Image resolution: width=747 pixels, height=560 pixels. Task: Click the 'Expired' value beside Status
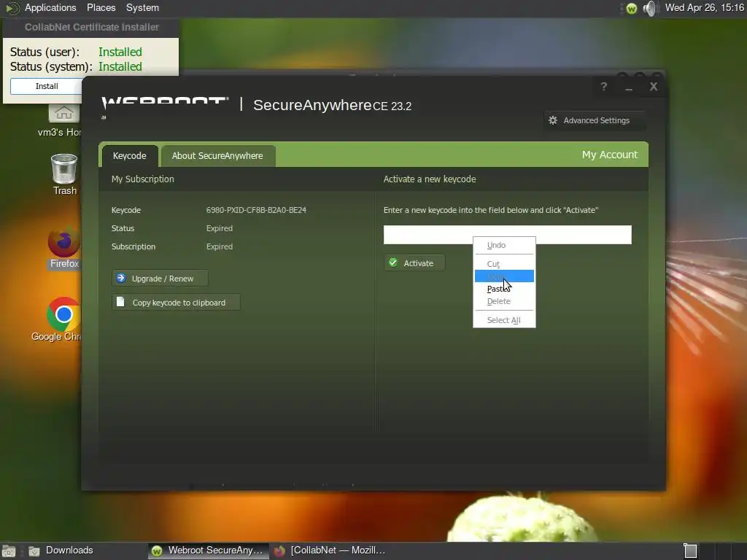(220, 228)
